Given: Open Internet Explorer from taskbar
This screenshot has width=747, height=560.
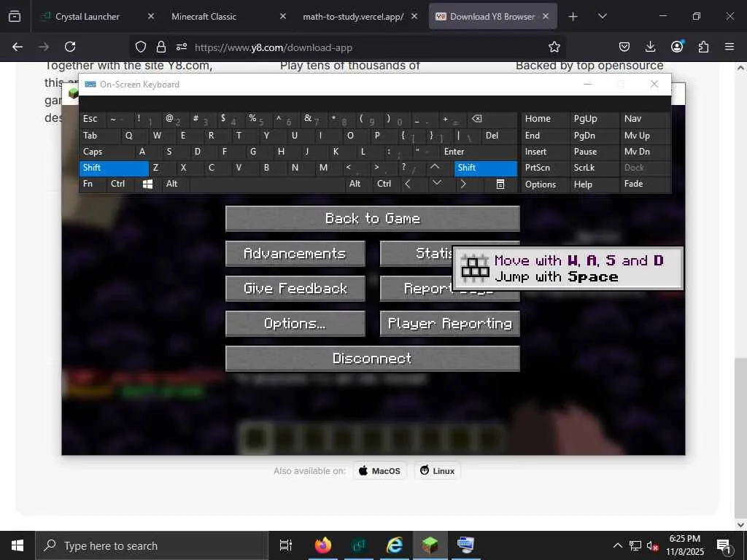Looking at the screenshot, I should [395, 545].
